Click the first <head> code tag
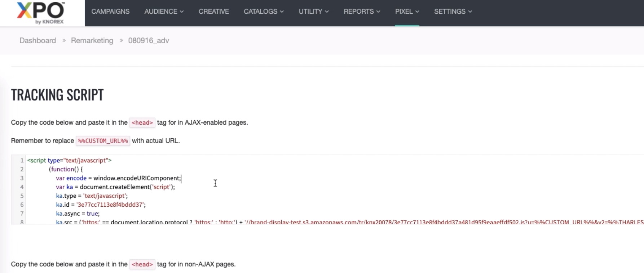 pos(142,123)
